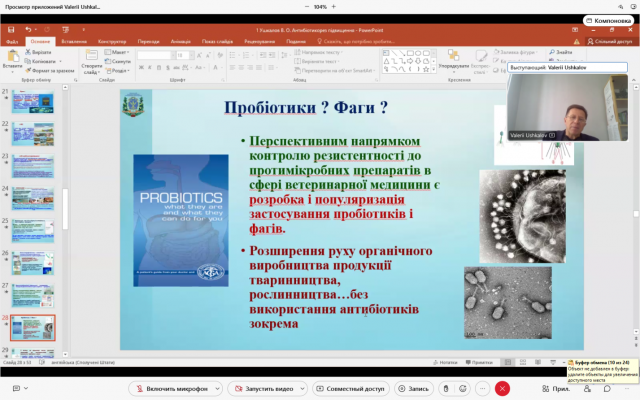Open microphone options arrow beside Включить микрофон
Image resolution: width=640 pixels, height=400 pixels.
coord(218,389)
